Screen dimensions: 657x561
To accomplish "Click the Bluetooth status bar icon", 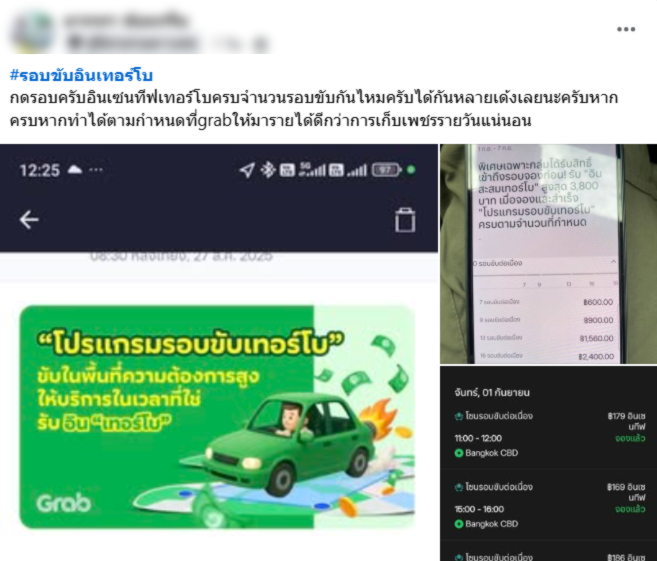I will coord(268,170).
